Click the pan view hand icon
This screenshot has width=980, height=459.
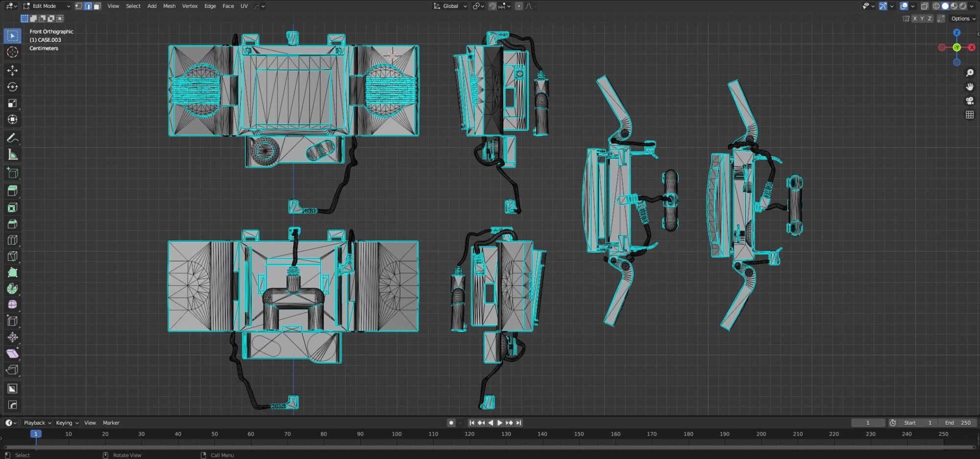(969, 87)
